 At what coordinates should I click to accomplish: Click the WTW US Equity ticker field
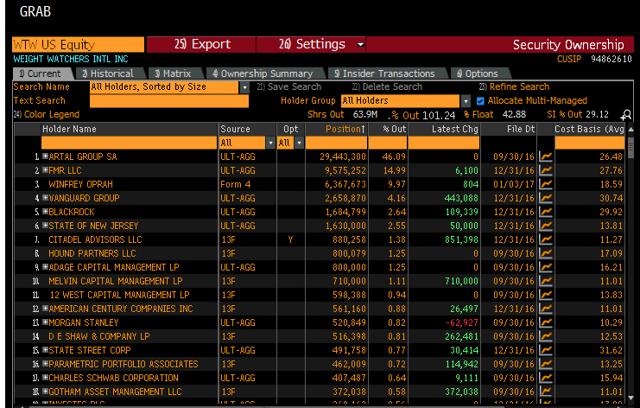coord(78,44)
